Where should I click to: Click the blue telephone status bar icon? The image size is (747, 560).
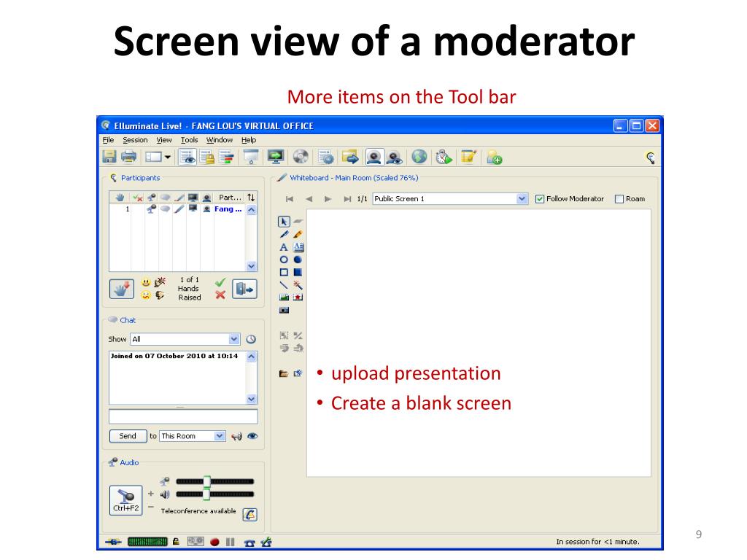[249, 542]
